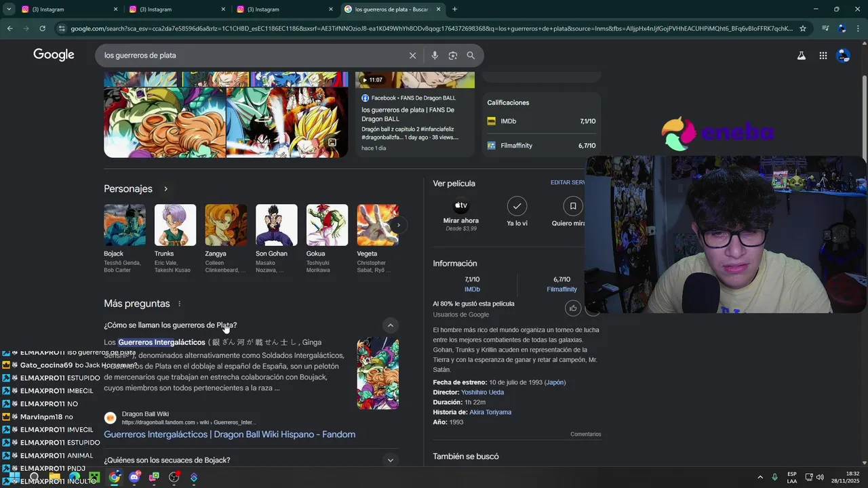Open the Dragon Ball image collage
Image resolution: width=868 pixels, height=488 pixels.
226,114
